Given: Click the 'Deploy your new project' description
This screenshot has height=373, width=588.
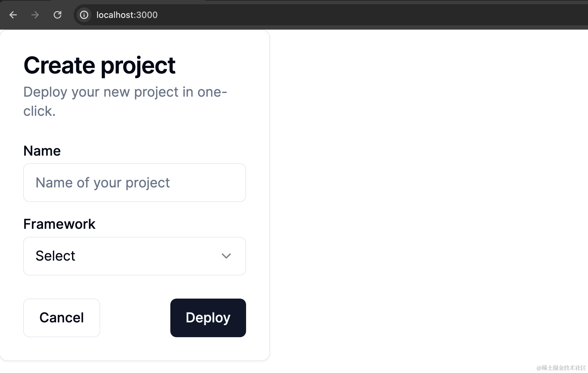Looking at the screenshot, I should [125, 102].
